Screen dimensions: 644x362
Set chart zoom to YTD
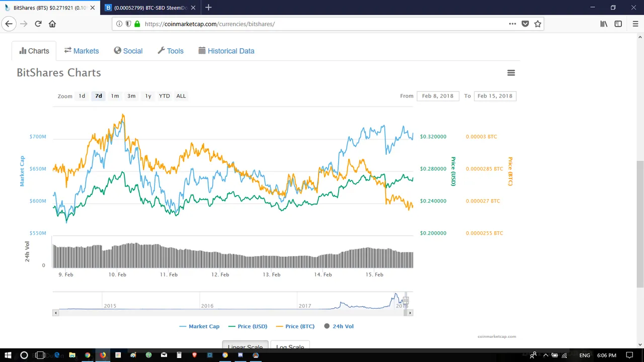pos(165,96)
